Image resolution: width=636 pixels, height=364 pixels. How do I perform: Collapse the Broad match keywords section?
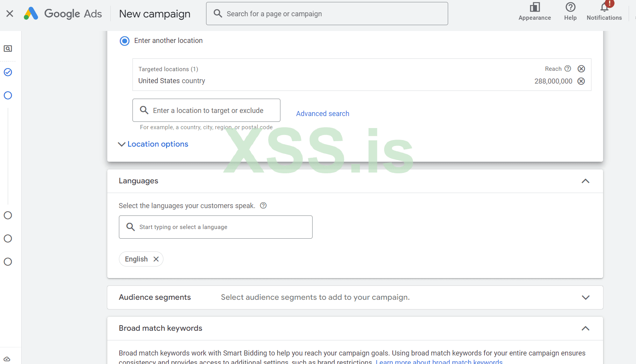pos(585,328)
